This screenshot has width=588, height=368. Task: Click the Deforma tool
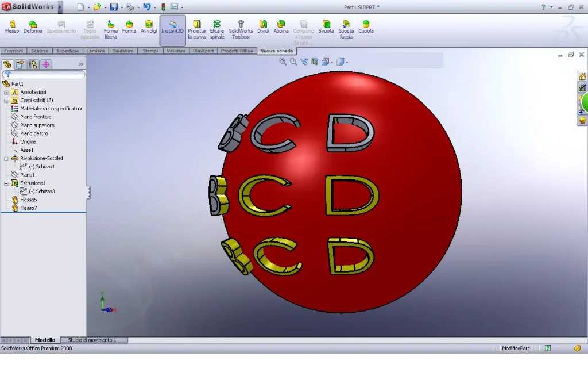click(x=33, y=28)
